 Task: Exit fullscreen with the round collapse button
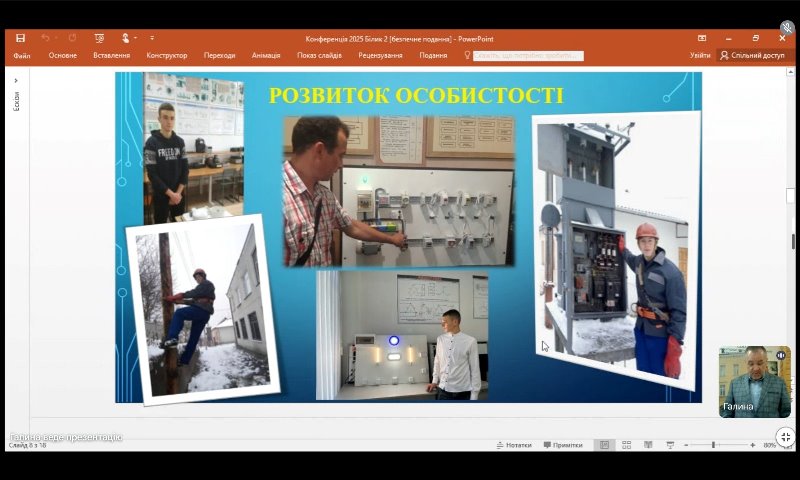(x=786, y=437)
